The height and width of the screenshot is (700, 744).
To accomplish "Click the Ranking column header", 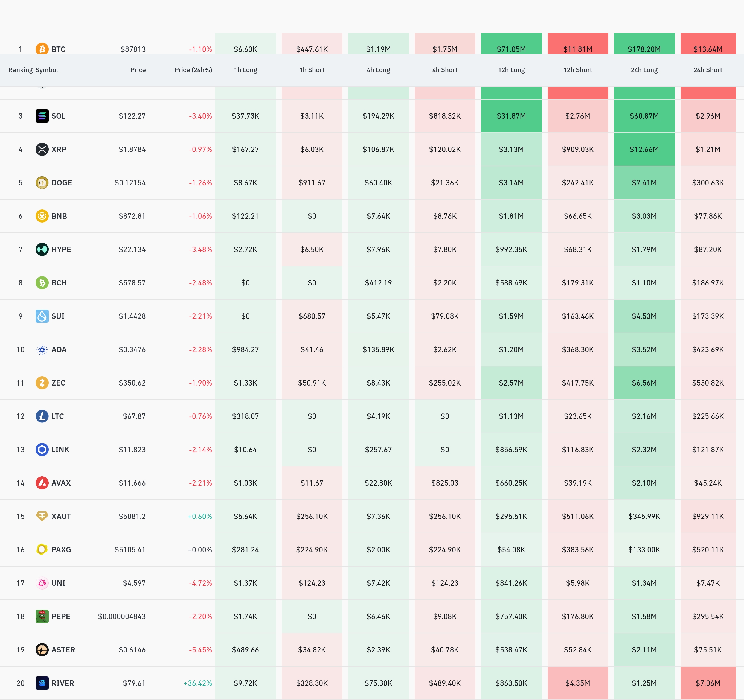I will click(x=20, y=70).
